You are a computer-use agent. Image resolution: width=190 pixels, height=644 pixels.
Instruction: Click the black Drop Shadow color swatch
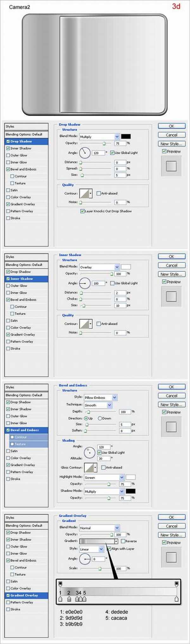click(x=126, y=136)
